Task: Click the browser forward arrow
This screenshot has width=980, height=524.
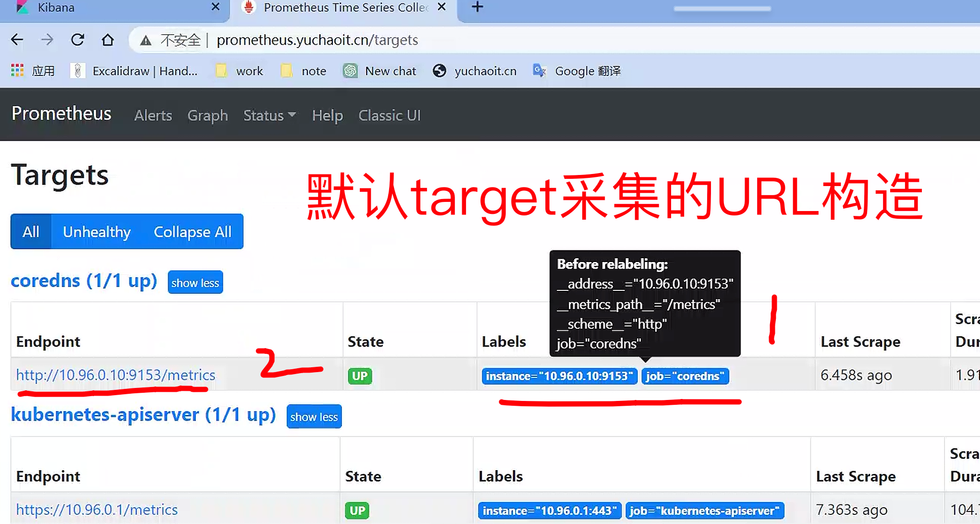Action: tap(47, 40)
